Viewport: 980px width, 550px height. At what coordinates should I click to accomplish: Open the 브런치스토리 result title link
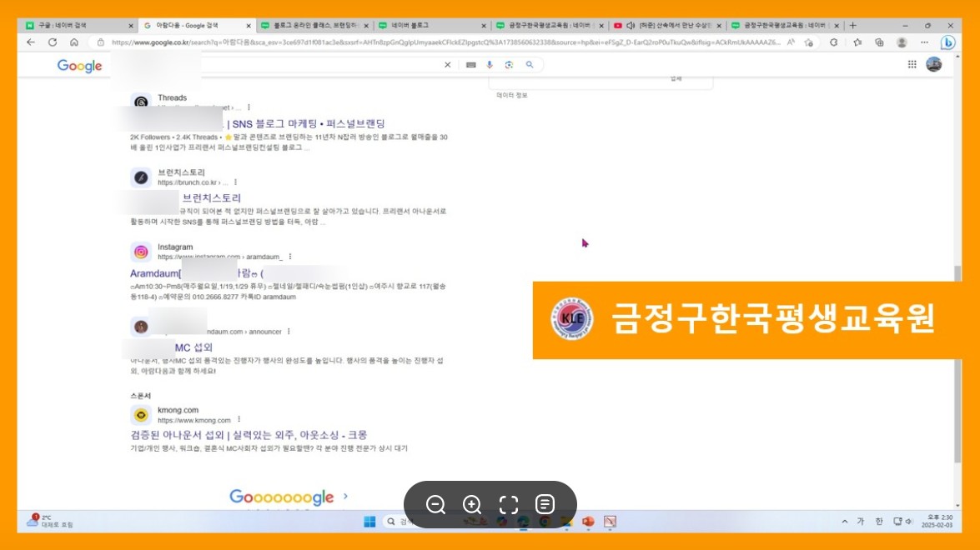(211, 197)
